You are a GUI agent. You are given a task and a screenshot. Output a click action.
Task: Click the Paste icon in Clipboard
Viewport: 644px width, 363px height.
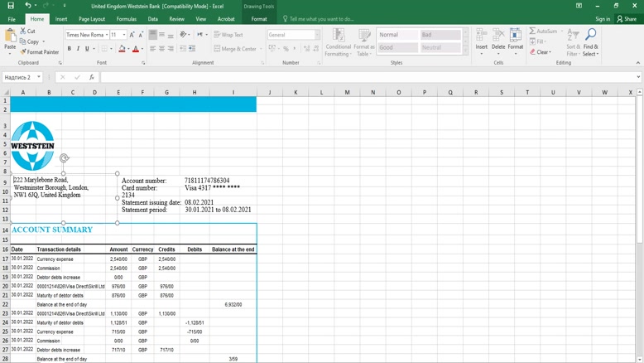(x=10, y=37)
